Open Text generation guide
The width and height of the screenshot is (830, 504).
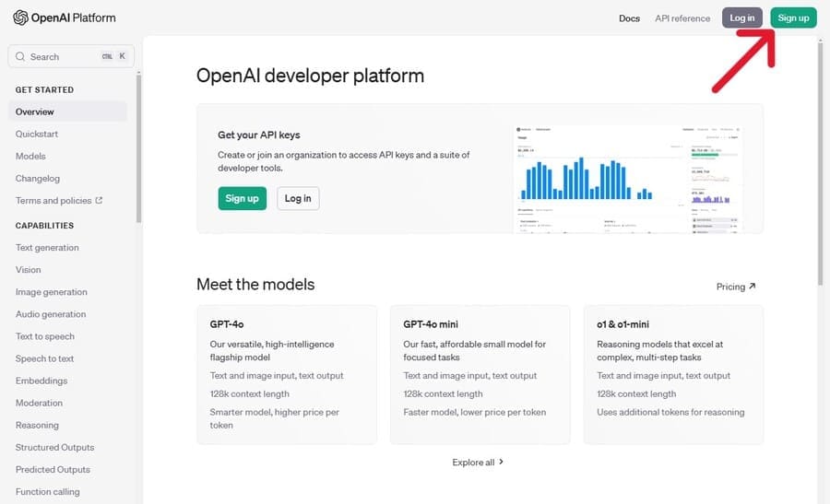click(47, 248)
